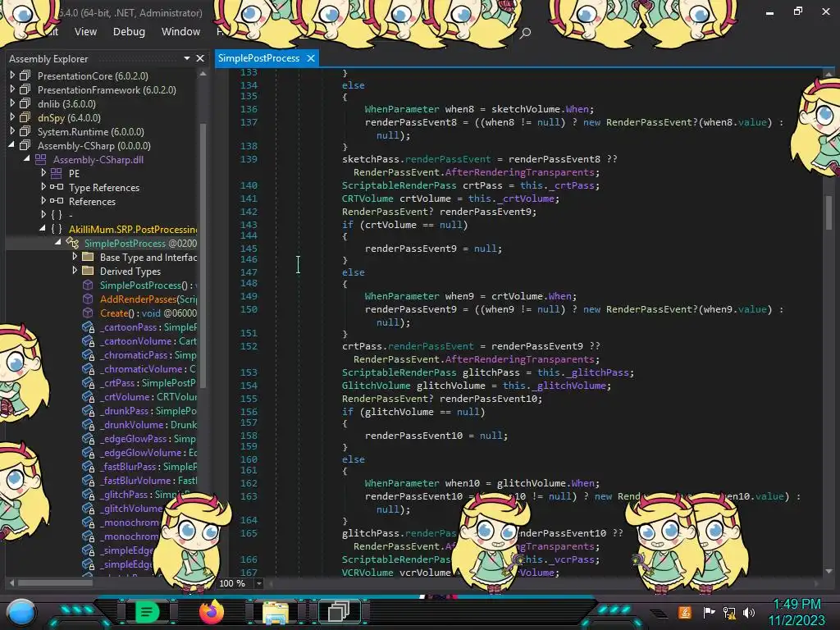
Task: Click the Derived Types folder icon
Action: pos(88,271)
